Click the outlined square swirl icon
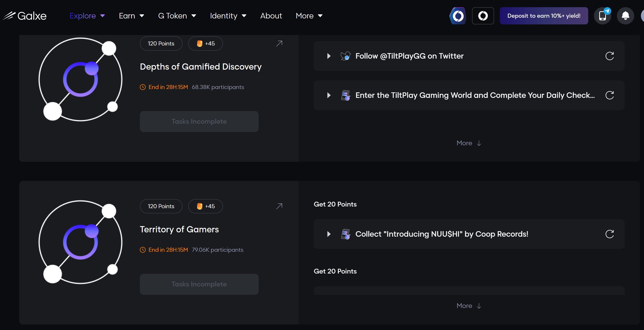 (483, 16)
